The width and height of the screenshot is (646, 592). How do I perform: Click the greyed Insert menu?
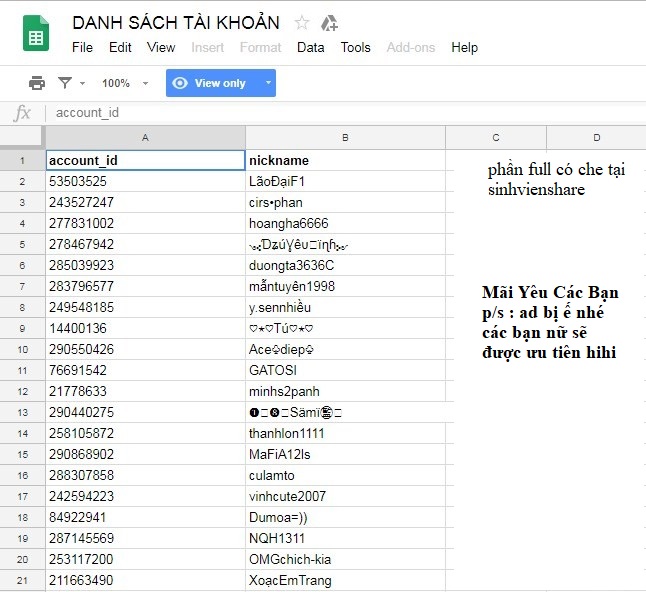click(x=208, y=47)
